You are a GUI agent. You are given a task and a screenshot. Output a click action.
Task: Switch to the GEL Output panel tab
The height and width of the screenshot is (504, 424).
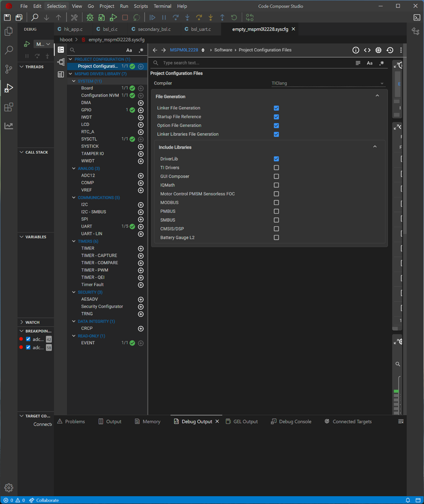[x=242, y=422]
